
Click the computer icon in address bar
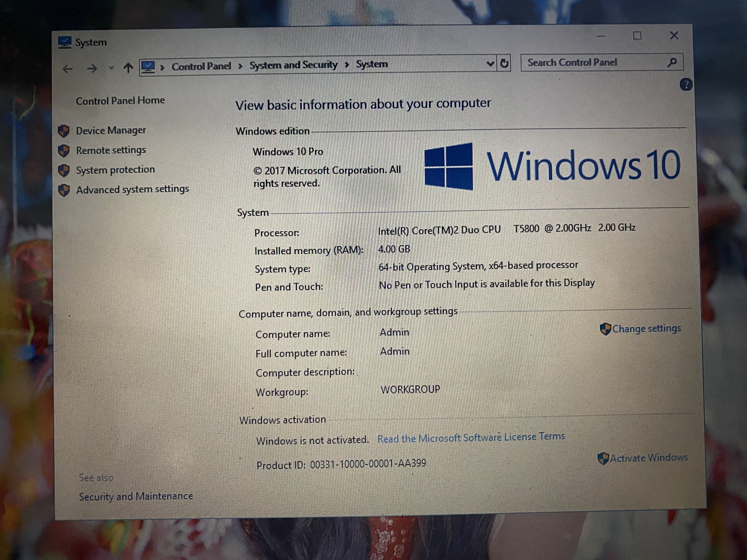click(x=148, y=67)
